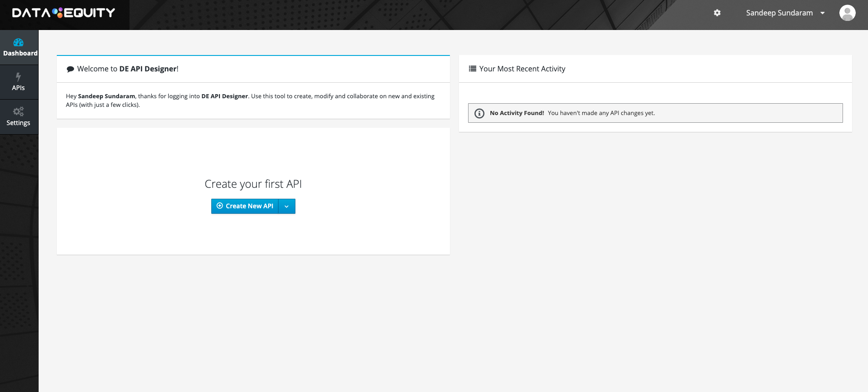Open the Dashboard sidebar item
Image resolution: width=868 pixels, height=392 pixels.
19,47
